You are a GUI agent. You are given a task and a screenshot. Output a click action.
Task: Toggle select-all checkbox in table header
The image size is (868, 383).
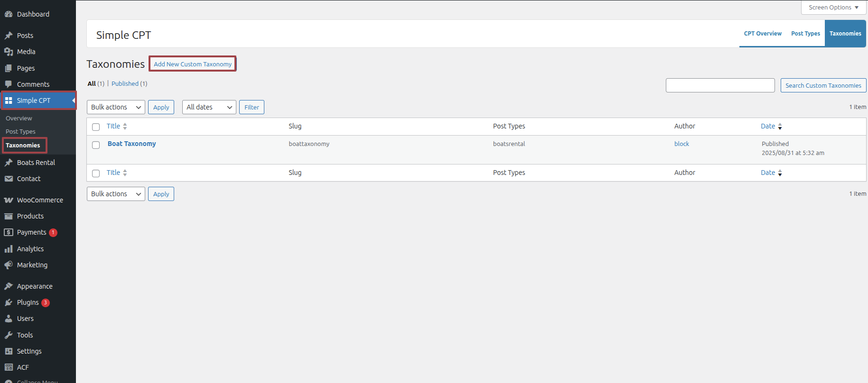click(x=96, y=127)
